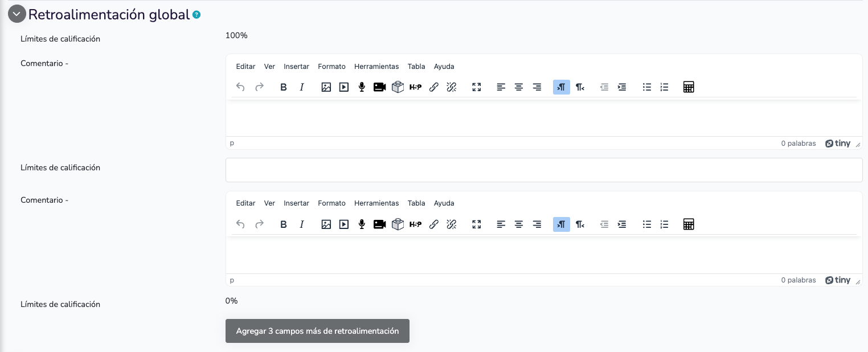This screenshot has height=352, width=868.
Task: Open Herramientas menu in first comment editor
Action: (x=376, y=67)
